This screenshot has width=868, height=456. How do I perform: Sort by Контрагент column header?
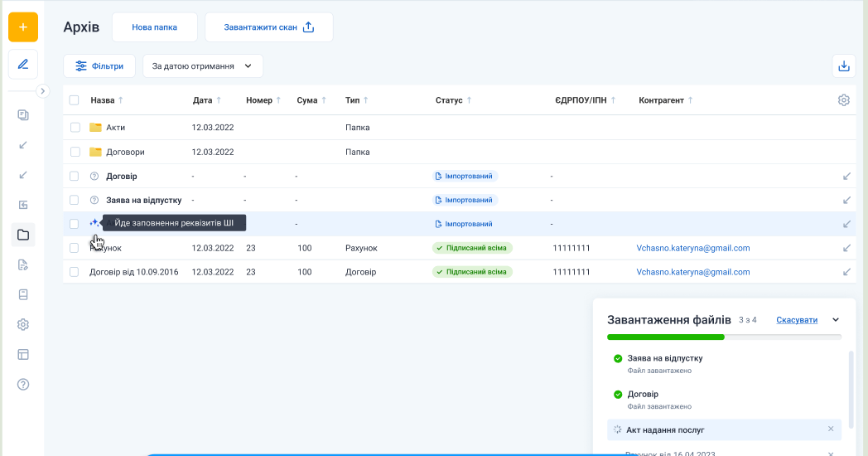(666, 100)
